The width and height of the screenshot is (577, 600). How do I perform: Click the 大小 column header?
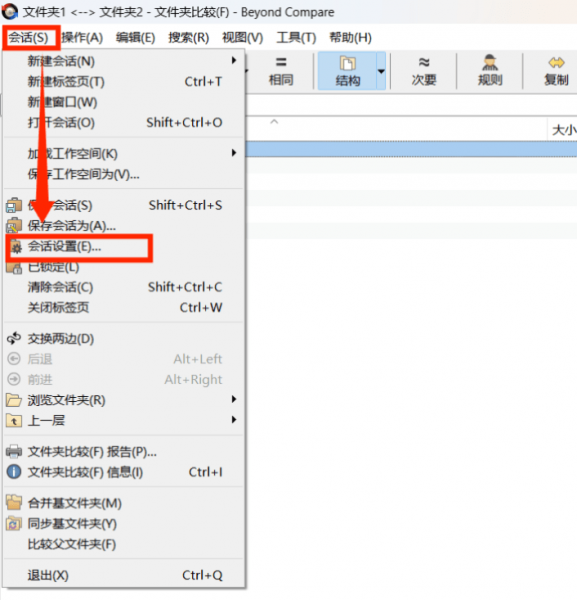(563, 130)
